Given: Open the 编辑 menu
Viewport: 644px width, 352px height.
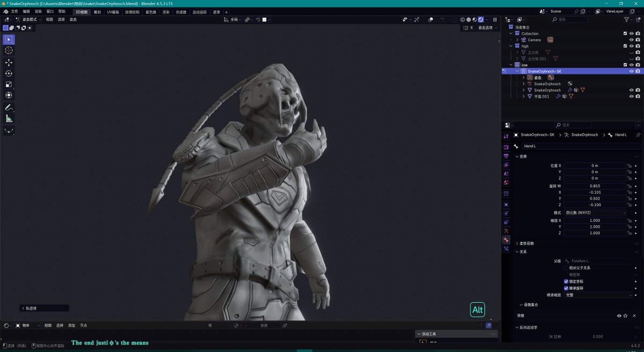Looking at the screenshot, I should [x=26, y=11].
